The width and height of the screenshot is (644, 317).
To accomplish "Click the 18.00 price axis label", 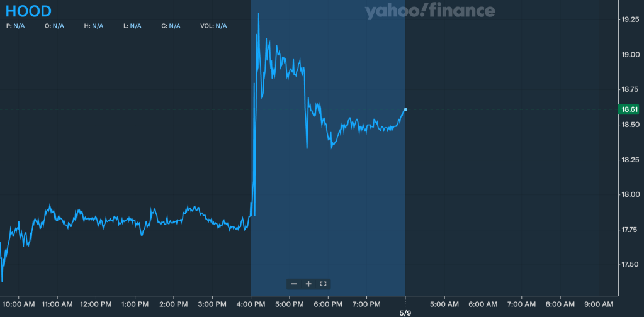I will point(630,194).
